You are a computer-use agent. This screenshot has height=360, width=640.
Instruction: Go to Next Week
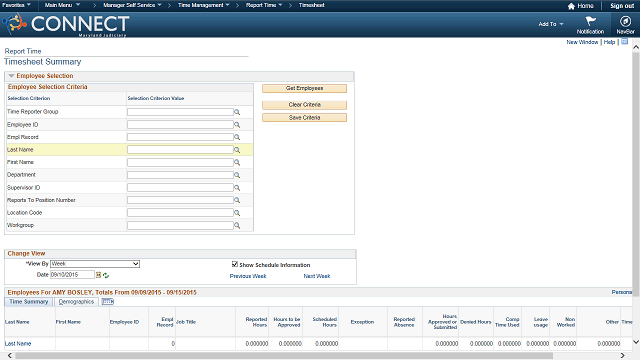click(317, 276)
